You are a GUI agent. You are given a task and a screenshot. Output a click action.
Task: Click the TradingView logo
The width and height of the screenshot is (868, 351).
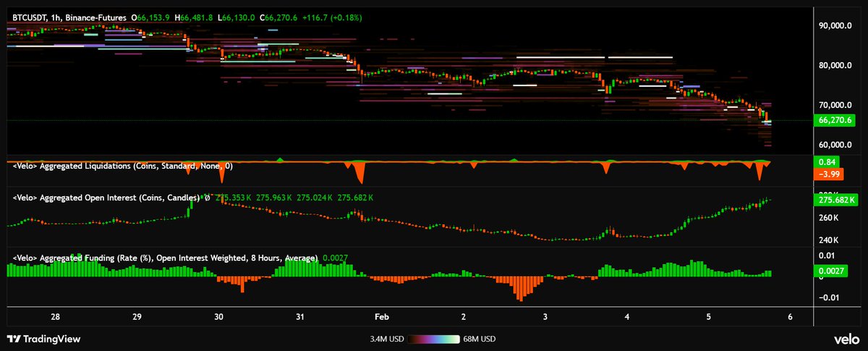coord(43,339)
